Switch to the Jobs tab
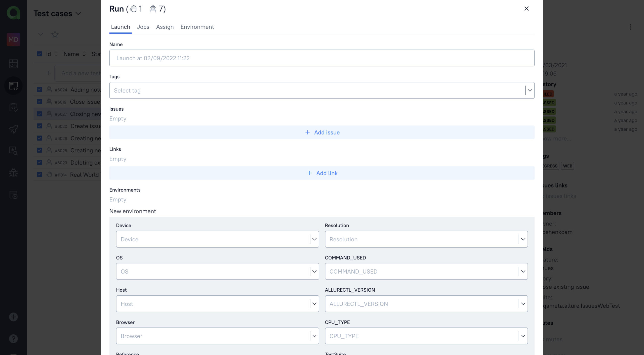The width and height of the screenshot is (644, 355). (143, 27)
